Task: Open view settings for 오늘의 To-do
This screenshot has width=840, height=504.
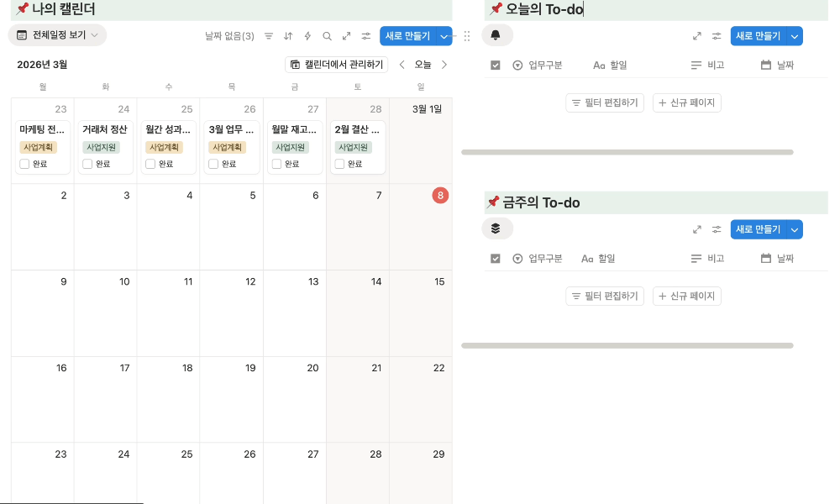Action: click(x=717, y=36)
